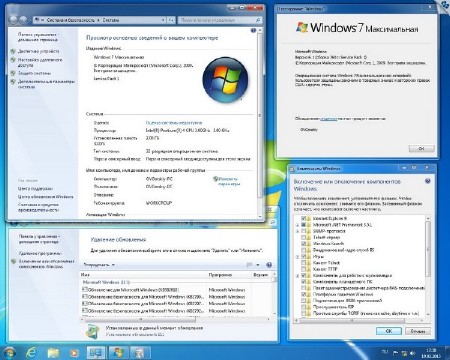Expand the breadcrumb arrow after System and Security

[x=98, y=20]
